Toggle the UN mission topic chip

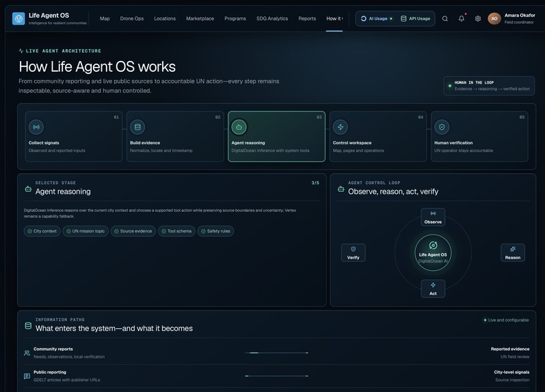pos(85,231)
